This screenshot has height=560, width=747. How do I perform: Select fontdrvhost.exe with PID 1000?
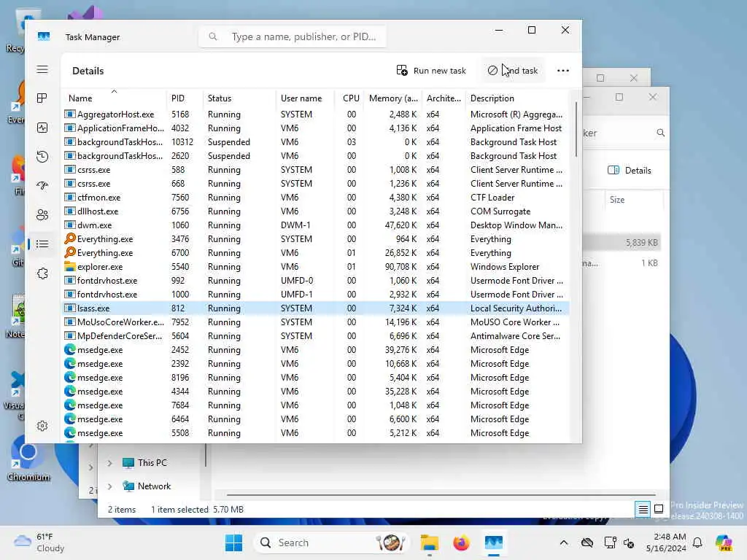(316, 295)
